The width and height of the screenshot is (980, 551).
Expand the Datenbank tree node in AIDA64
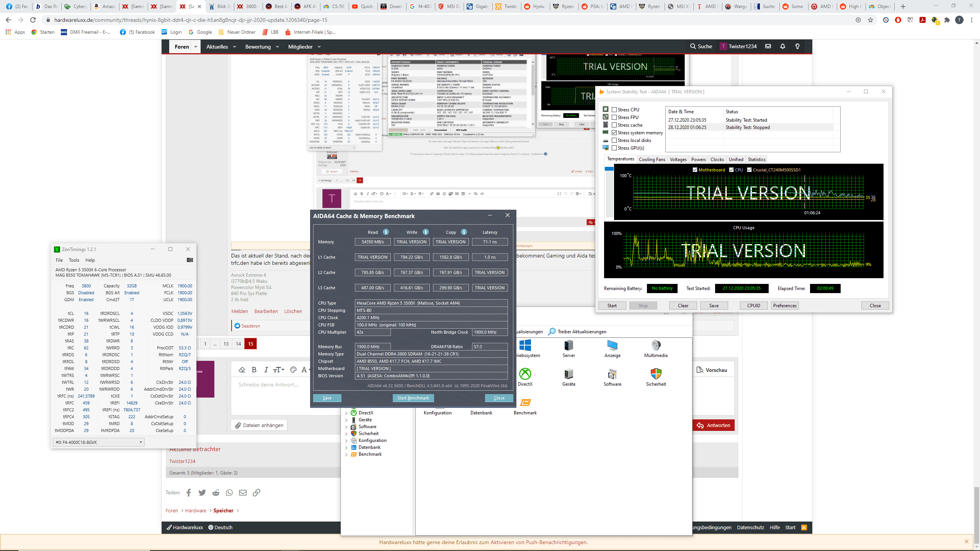346,448
